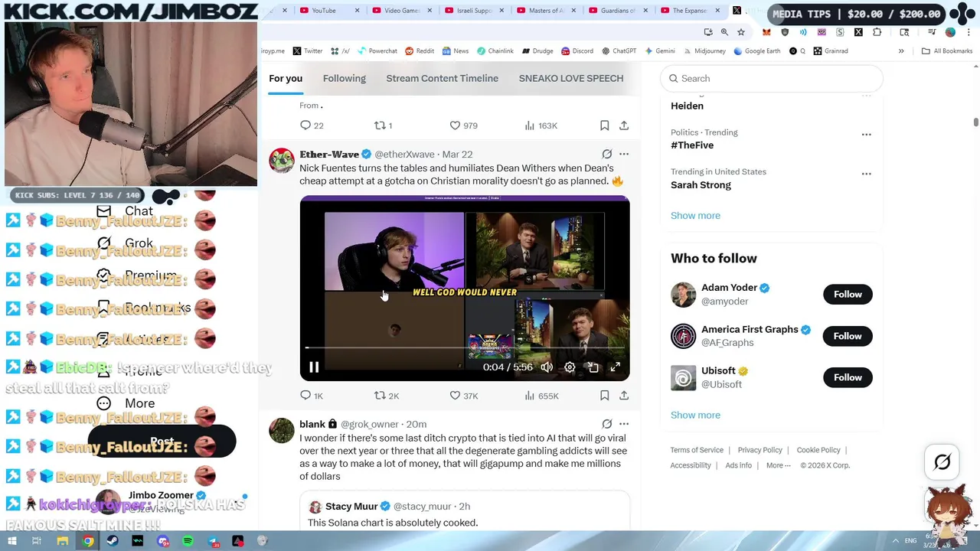Reply to Ether-Wave's post with 1K replies
This screenshot has width=980, height=551.
[312, 396]
